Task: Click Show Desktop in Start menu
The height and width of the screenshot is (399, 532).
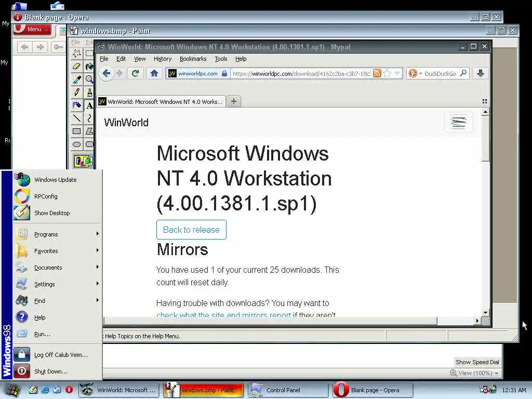Action: coord(57,212)
